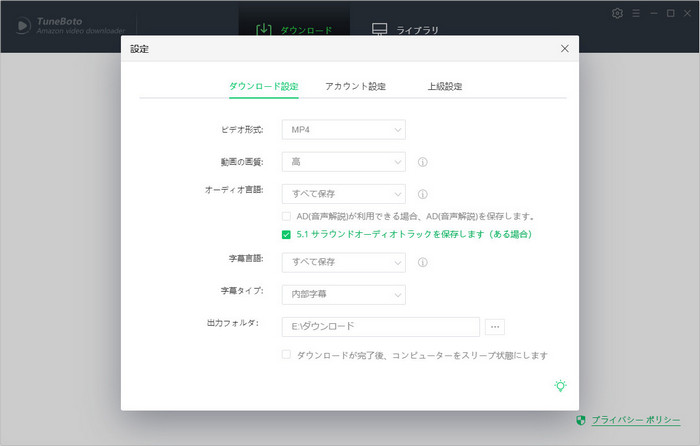Open the ビデオ形式 MP4 dropdown
700x446 pixels.
[x=344, y=129]
